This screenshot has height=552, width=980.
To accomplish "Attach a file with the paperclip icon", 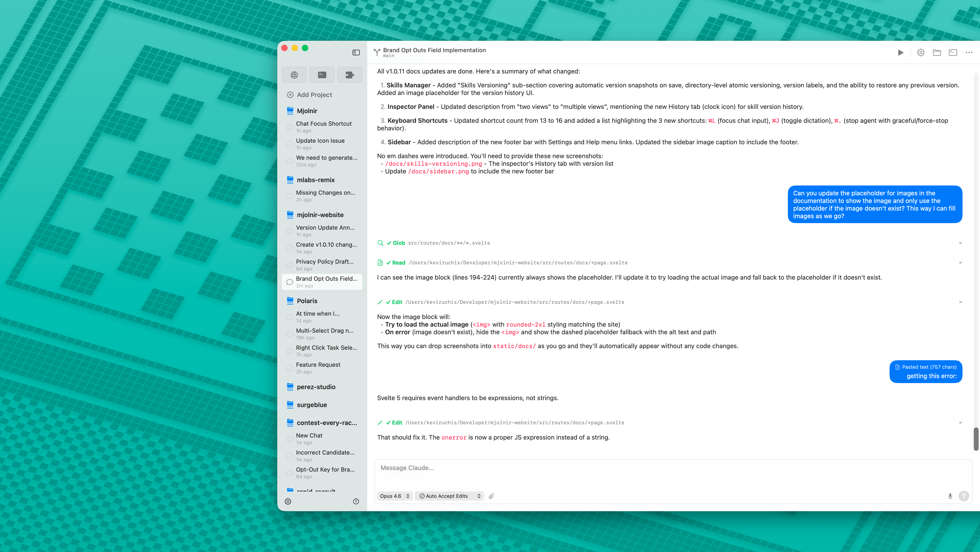I will point(491,496).
